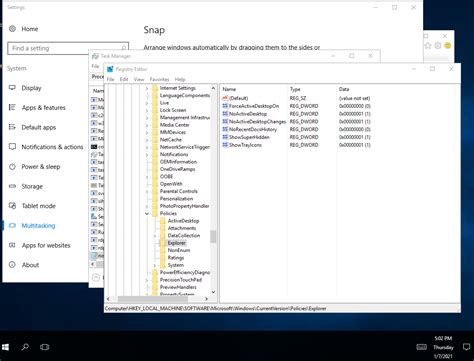Open Registry Editor Help menu

pyautogui.click(x=180, y=79)
